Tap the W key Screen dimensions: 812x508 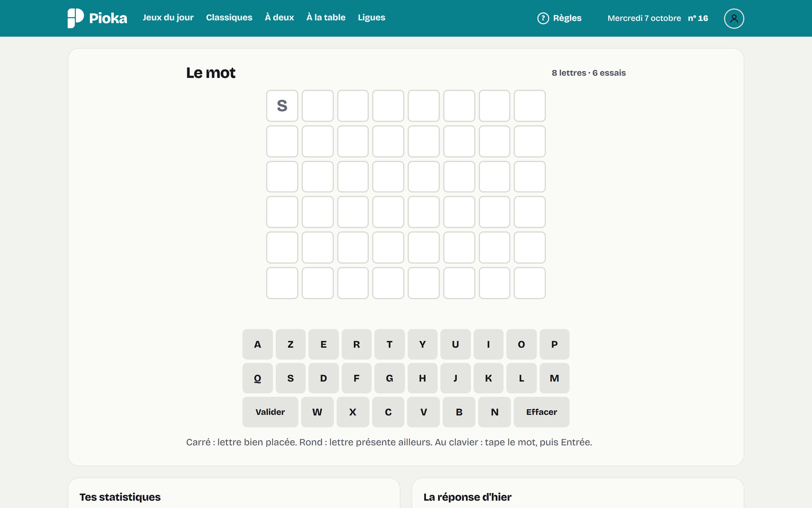click(x=317, y=412)
